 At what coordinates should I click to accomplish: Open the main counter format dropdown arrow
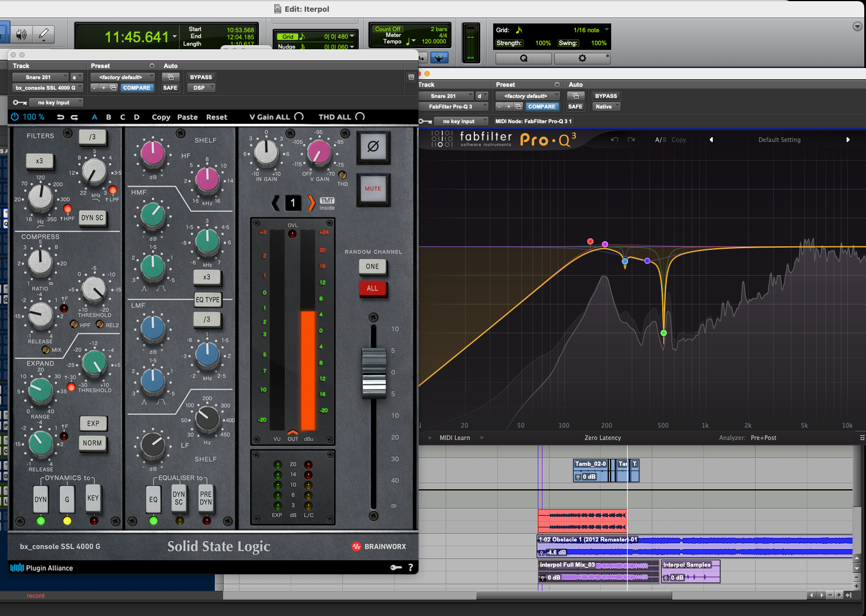tap(174, 37)
